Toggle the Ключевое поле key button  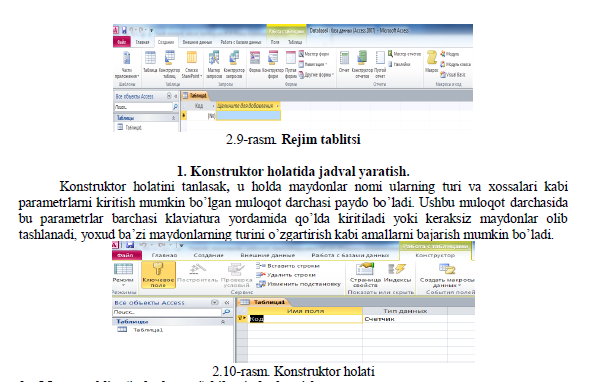point(158,275)
